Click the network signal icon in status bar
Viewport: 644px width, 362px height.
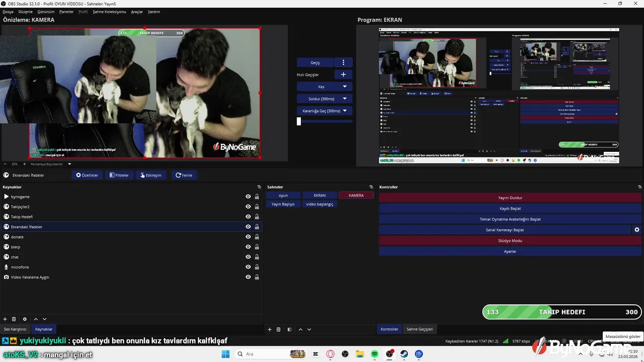pyautogui.click(x=506, y=341)
